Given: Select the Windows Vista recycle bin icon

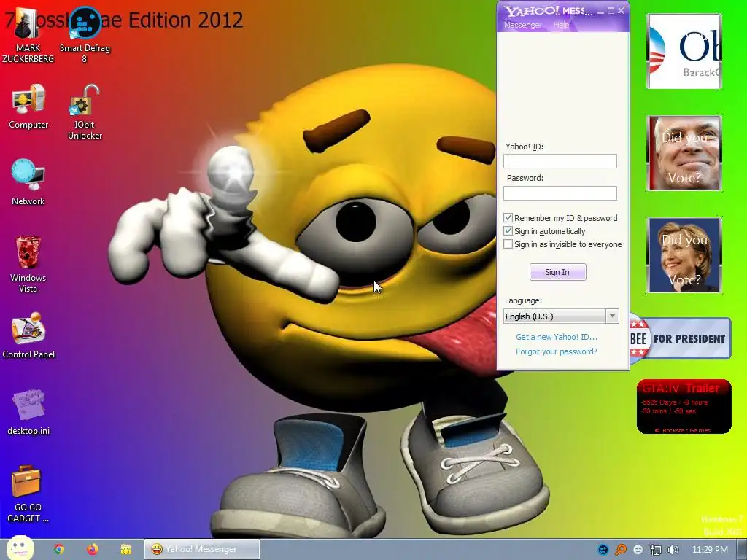Looking at the screenshot, I should point(28,264).
